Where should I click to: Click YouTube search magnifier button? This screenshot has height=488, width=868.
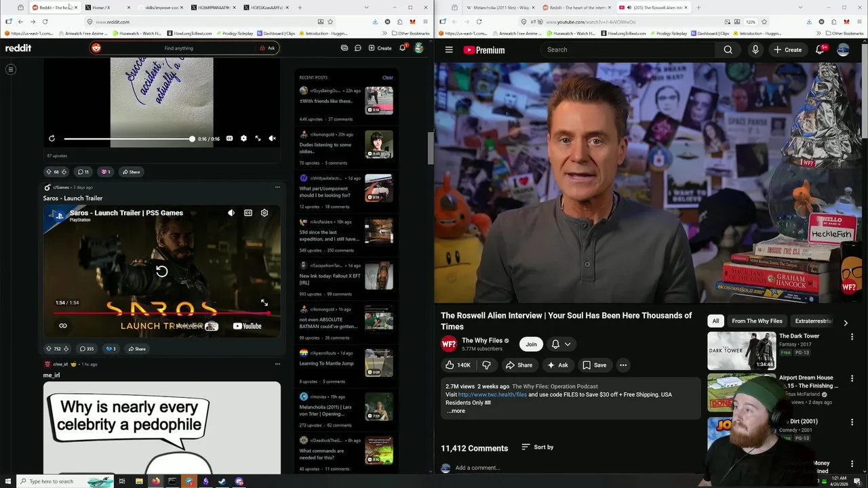728,49
